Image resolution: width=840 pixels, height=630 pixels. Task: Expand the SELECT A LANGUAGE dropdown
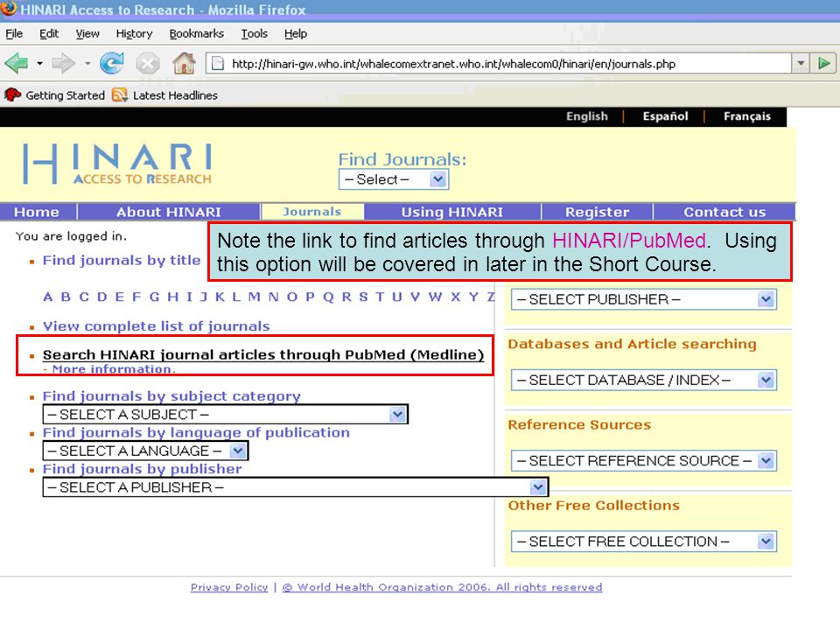pos(145,451)
